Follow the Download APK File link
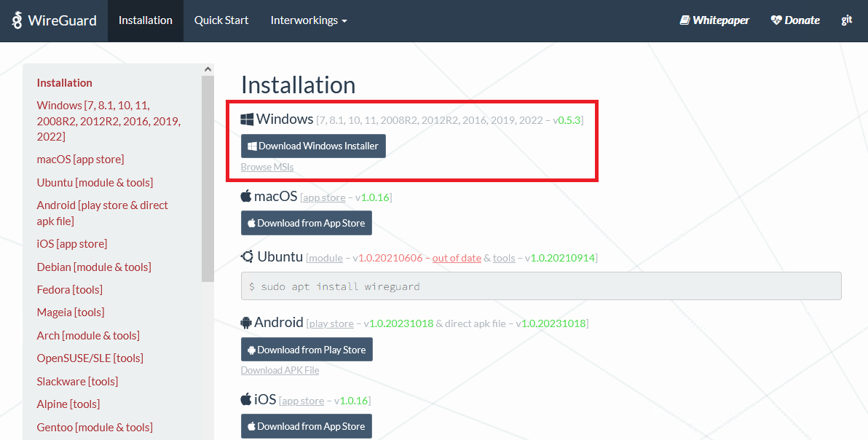Viewport: 868px width, 440px height. [280, 370]
